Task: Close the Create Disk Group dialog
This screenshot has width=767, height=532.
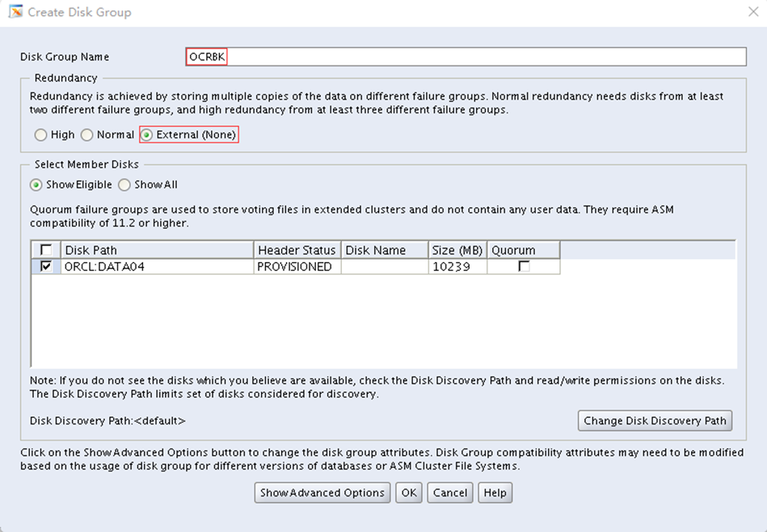Action: [x=753, y=12]
